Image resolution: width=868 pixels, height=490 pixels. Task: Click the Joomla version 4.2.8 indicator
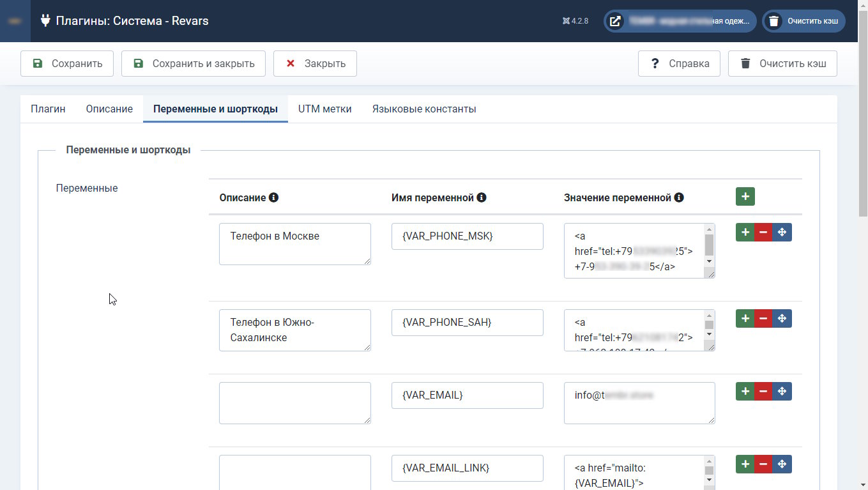pyautogui.click(x=575, y=21)
